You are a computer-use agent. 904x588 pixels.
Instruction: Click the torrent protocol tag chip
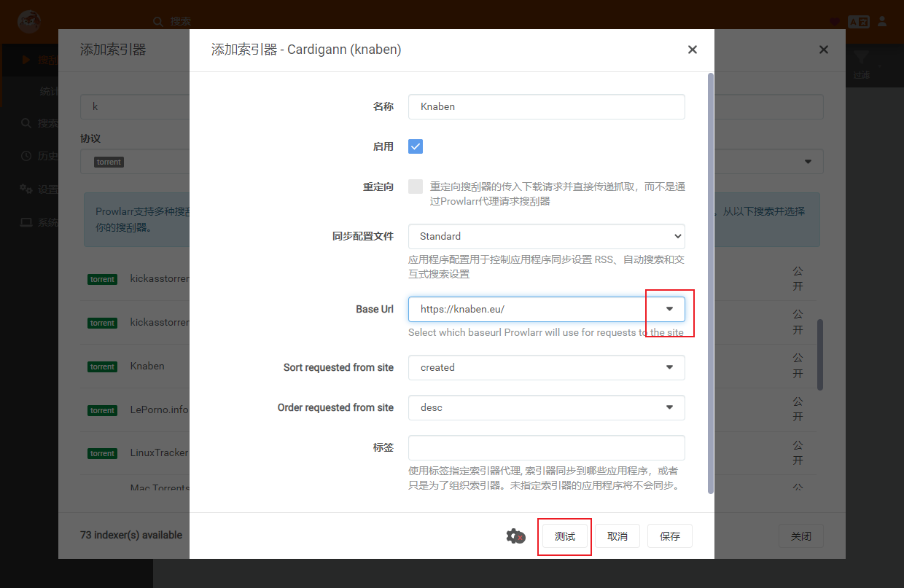point(109,162)
